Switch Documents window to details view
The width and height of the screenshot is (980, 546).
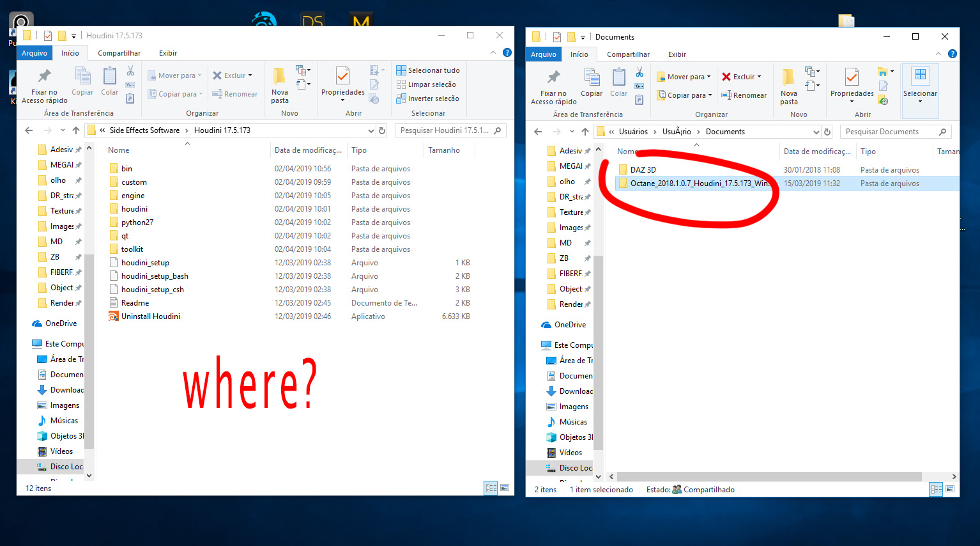(936, 489)
